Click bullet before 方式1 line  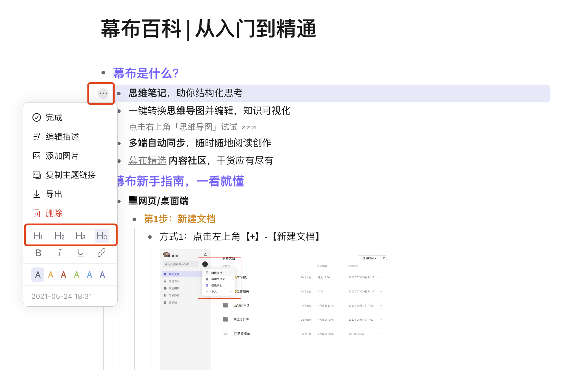tap(150, 237)
